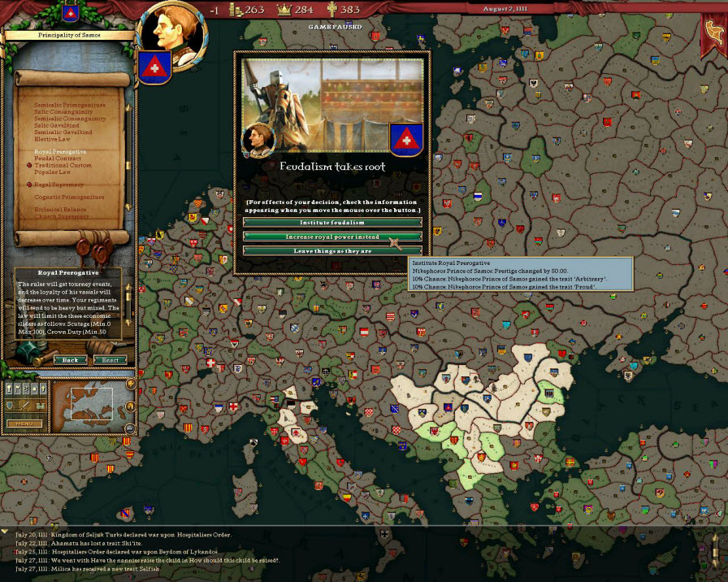Choose Leave things as they are
The image size is (728, 582).
coord(331,251)
